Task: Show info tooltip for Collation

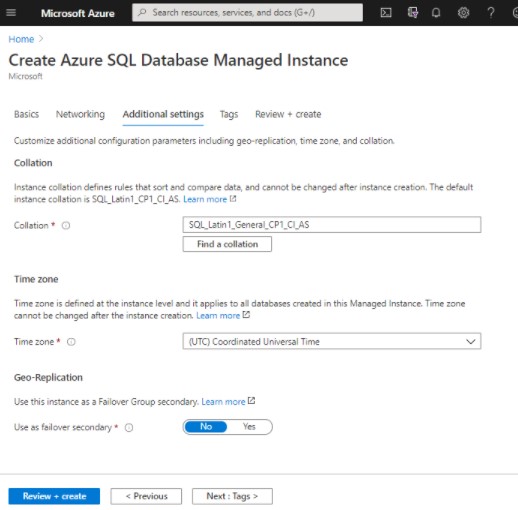Action: [66, 226]
